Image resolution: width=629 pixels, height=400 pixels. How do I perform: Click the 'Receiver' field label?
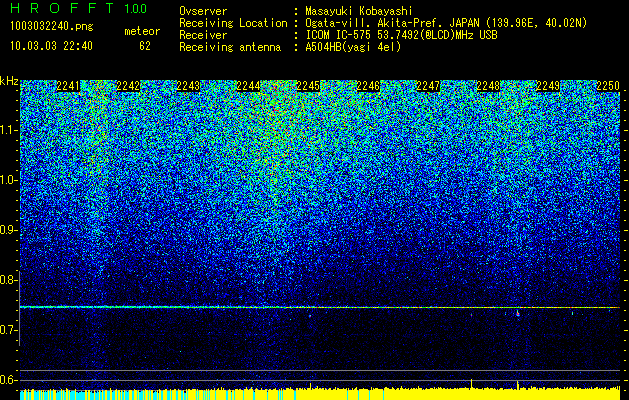pos(203,35)
